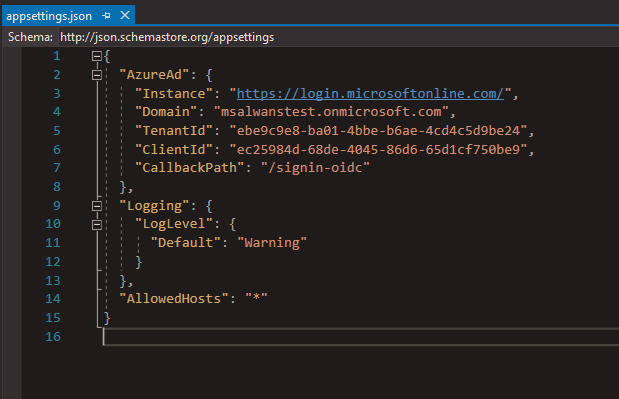Click the "AzureAd" key

(x=154, y=75)
